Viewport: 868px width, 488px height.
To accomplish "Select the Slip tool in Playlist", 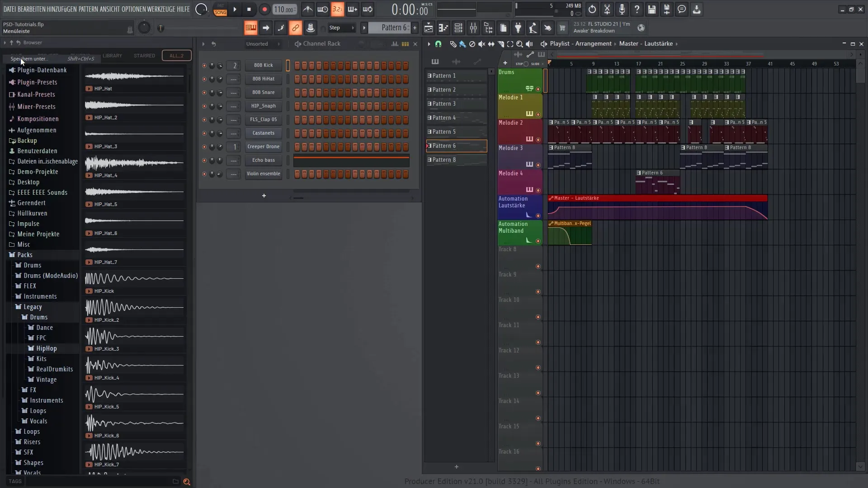I will [491, 44].
